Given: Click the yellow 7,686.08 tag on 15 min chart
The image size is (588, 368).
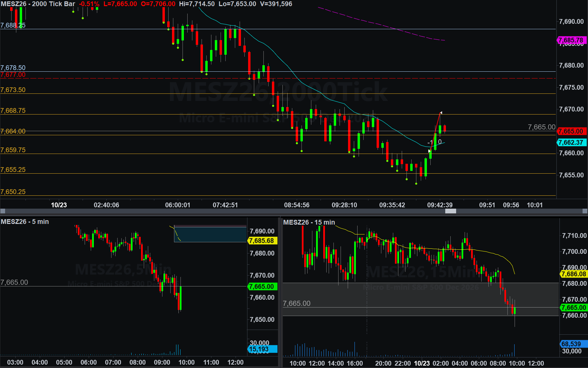Looking at the screenshot, I should (574, 274).
